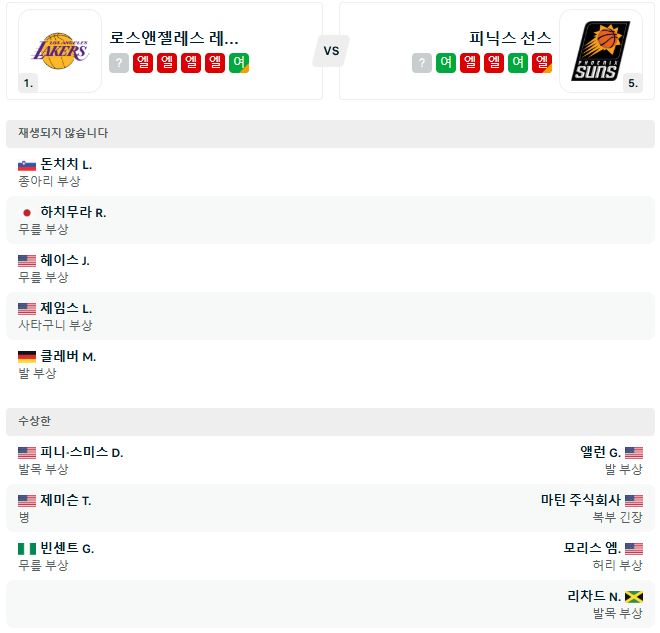This screenshot has width=660, height=633.
Task: Select player 제임스 L. with groin injury
Action: tap(66, 309)
